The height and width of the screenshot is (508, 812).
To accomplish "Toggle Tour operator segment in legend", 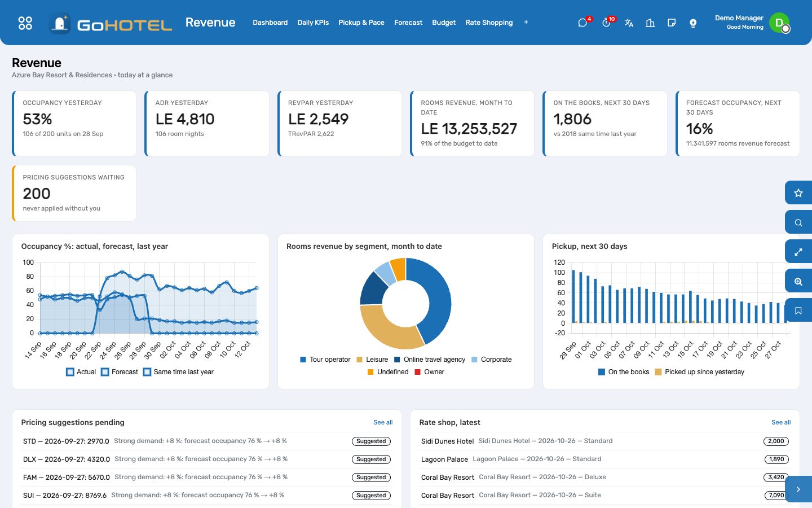I will (x=325, y=360).
